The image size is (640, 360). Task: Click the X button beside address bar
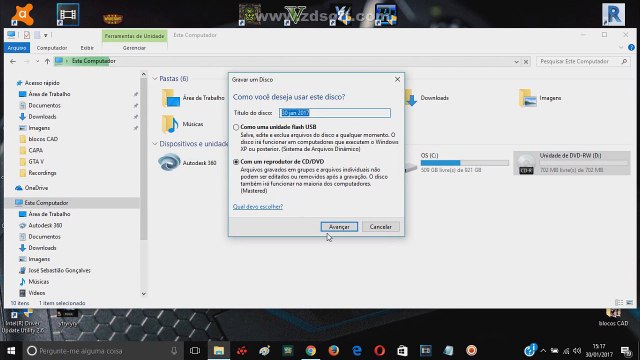526,62
